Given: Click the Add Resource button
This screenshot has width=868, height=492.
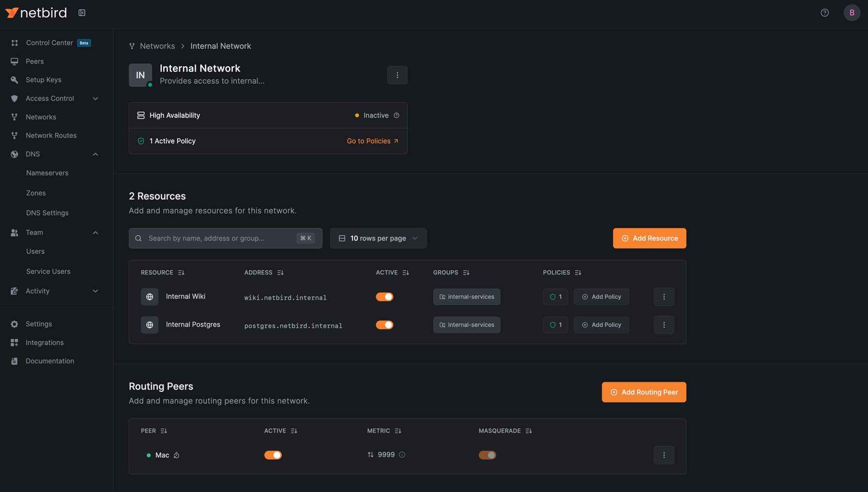Looking at the screenshot, I should point(649,238).
